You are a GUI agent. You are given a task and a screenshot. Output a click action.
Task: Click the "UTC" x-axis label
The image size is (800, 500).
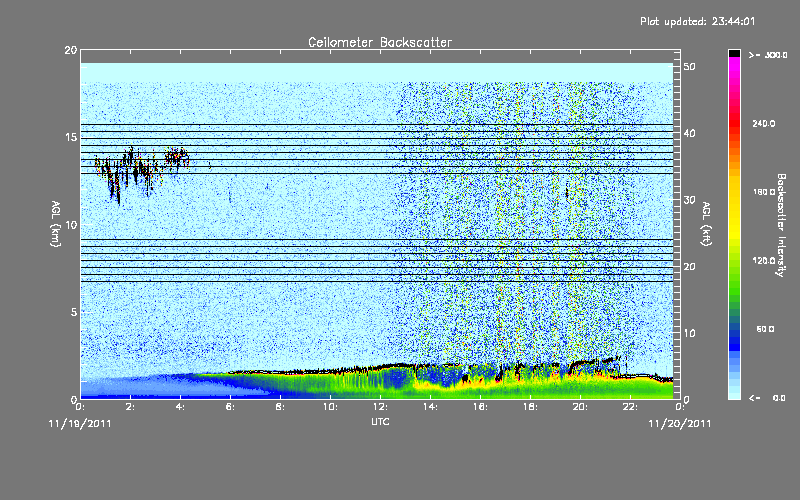[380, 421]
